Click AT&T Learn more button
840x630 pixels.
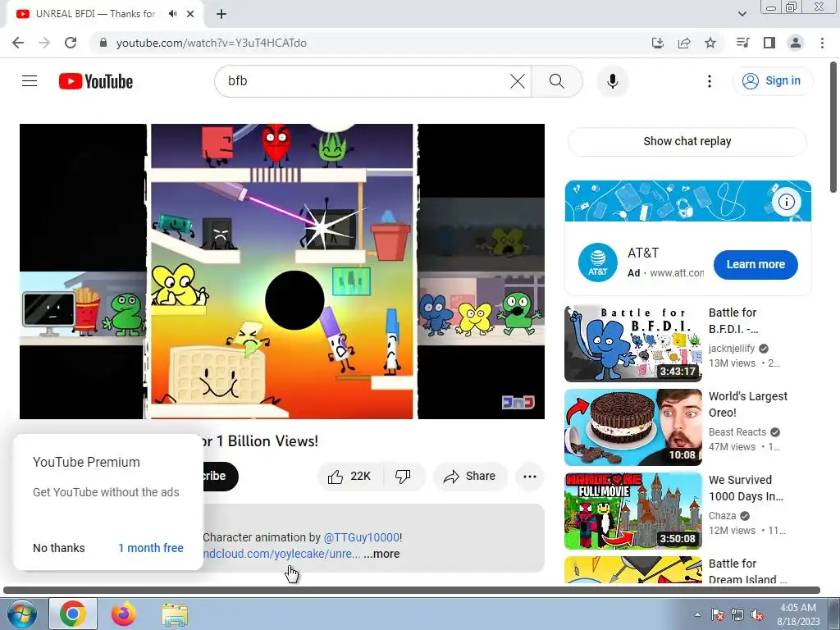pos(756,264)
